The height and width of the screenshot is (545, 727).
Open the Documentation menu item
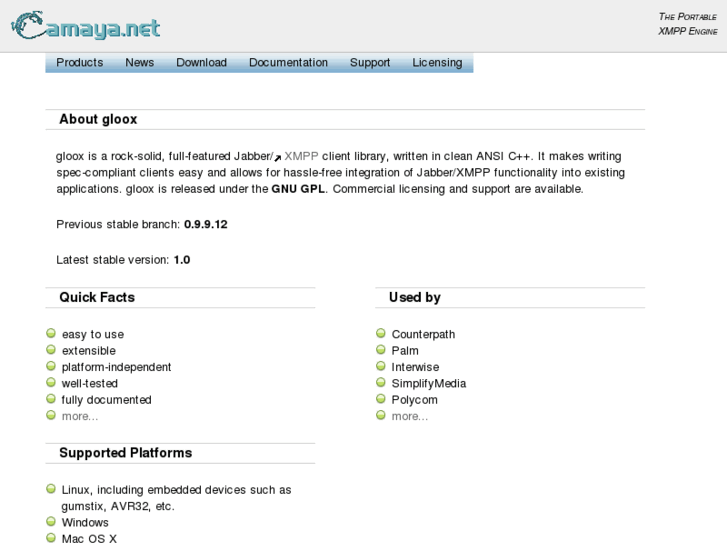288,63
